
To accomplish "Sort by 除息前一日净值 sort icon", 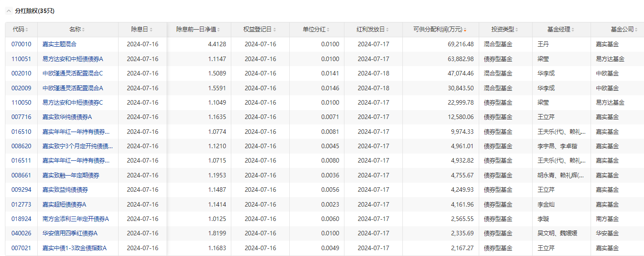I will click(219, 30).
